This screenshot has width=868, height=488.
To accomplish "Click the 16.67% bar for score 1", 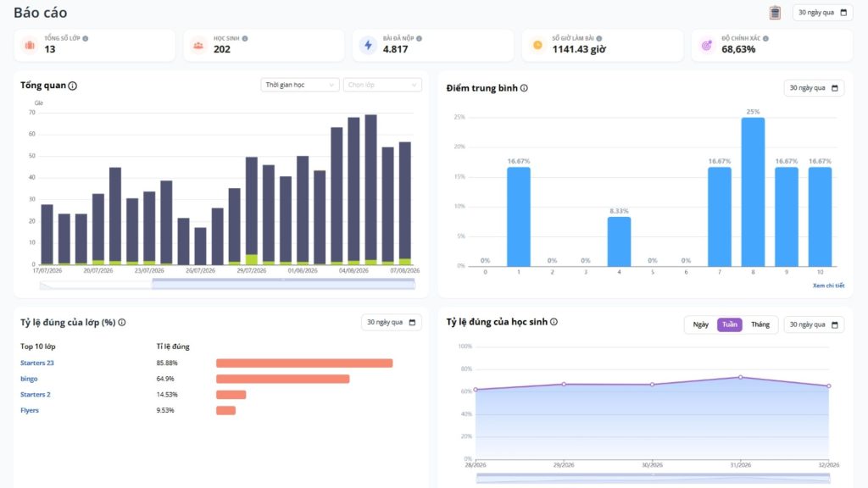I will tap(519, 217).
